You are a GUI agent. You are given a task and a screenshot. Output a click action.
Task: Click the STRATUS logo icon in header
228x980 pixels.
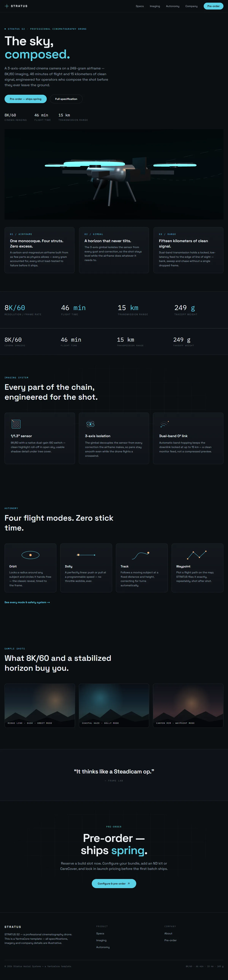tap(7, 6)
